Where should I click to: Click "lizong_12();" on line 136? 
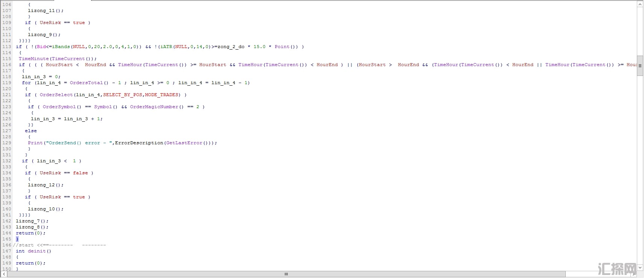(46, 185)
